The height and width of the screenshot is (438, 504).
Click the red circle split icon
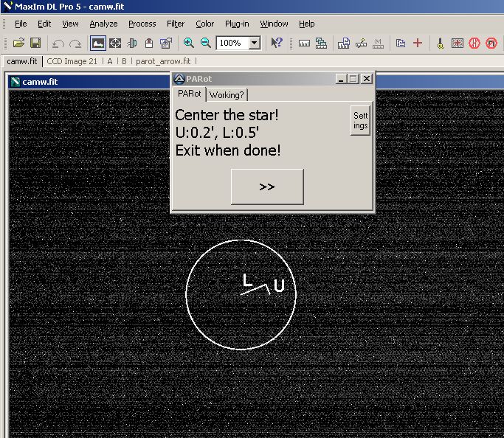click(474, 43)
